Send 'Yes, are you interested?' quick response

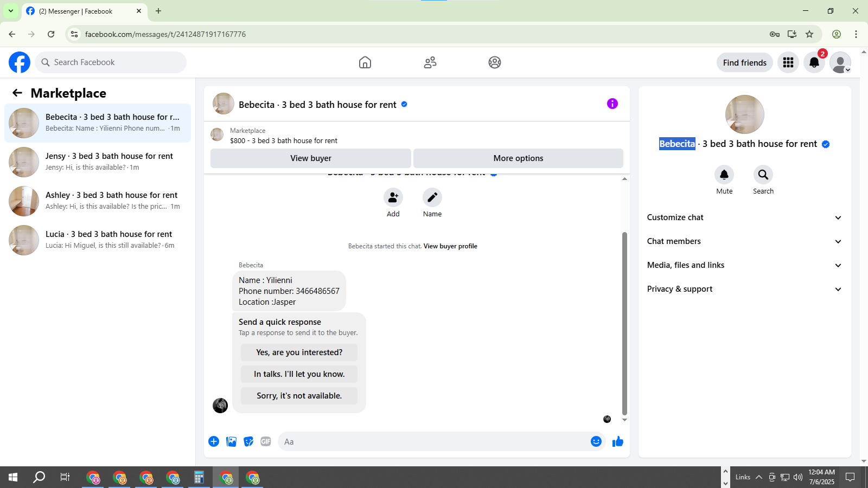[x=299, y=352]
